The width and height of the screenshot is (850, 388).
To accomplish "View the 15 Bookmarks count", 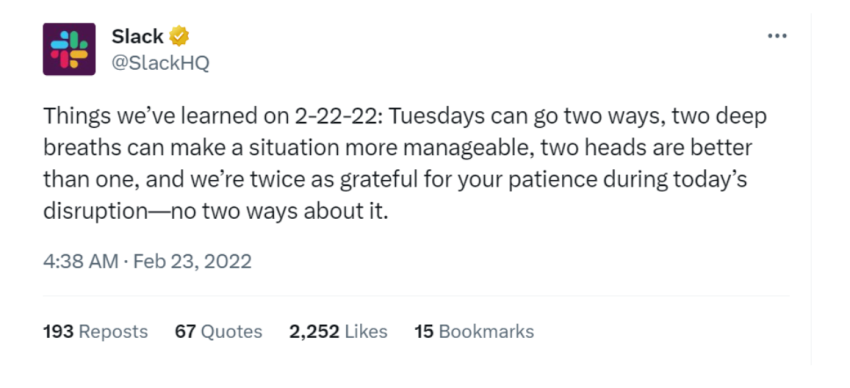I will point(474,331).
